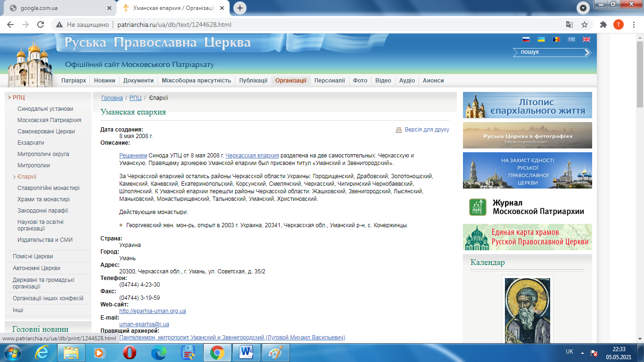Reload the page with refresh icon

(x=41, y=25)
